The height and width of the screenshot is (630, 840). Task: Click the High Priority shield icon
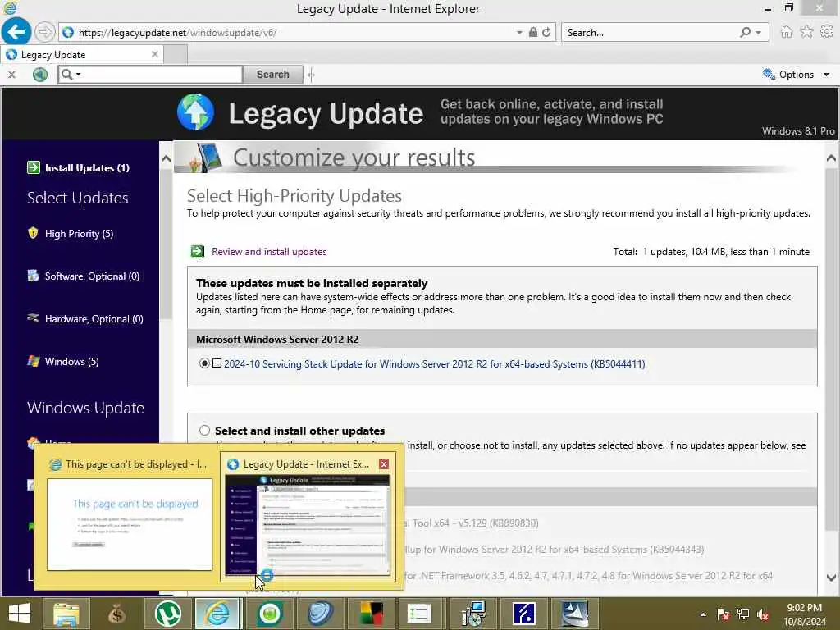[x=33, y=233]
